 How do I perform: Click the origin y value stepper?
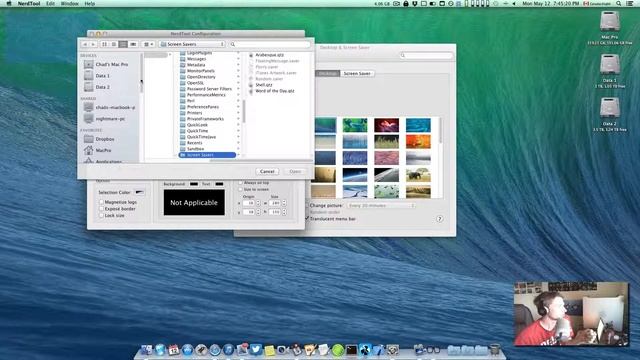(258, 212)
